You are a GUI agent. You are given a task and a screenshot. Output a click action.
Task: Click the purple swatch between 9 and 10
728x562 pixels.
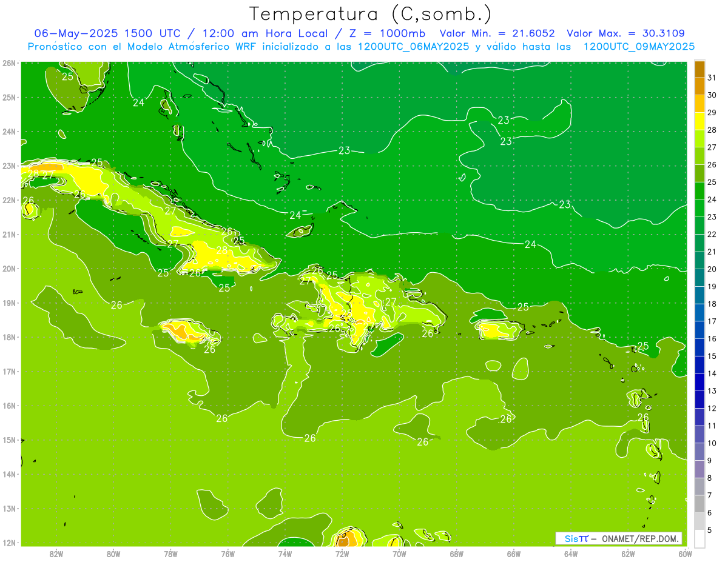pyautogui.click(x=699, y=452)
